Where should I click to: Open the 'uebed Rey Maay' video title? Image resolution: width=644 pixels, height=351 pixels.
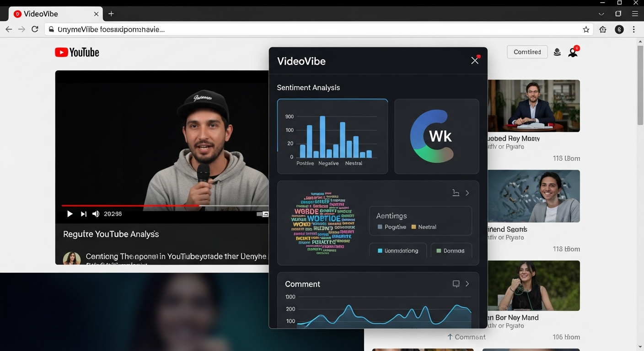pos(514,138)
